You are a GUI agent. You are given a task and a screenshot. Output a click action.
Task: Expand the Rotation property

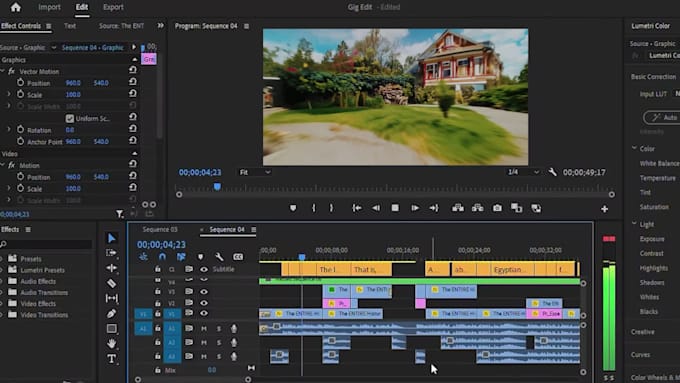pyautogui.click(x=9, y=129)
